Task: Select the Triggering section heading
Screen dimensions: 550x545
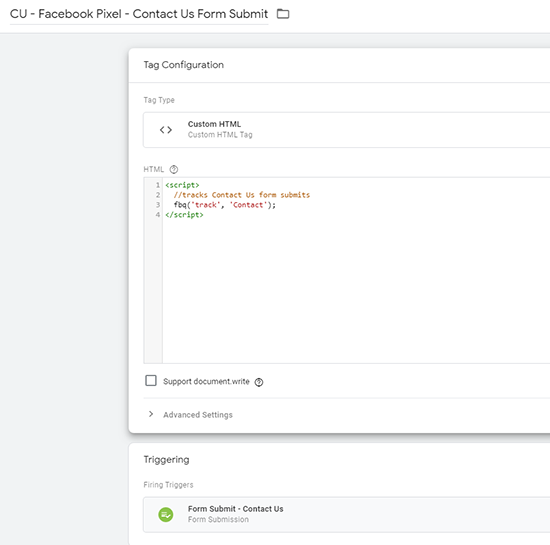Action: tap(166, 459)
